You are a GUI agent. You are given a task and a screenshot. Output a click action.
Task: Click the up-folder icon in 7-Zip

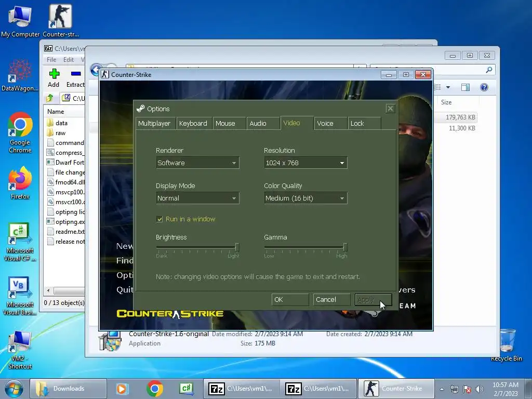point(50,98)
